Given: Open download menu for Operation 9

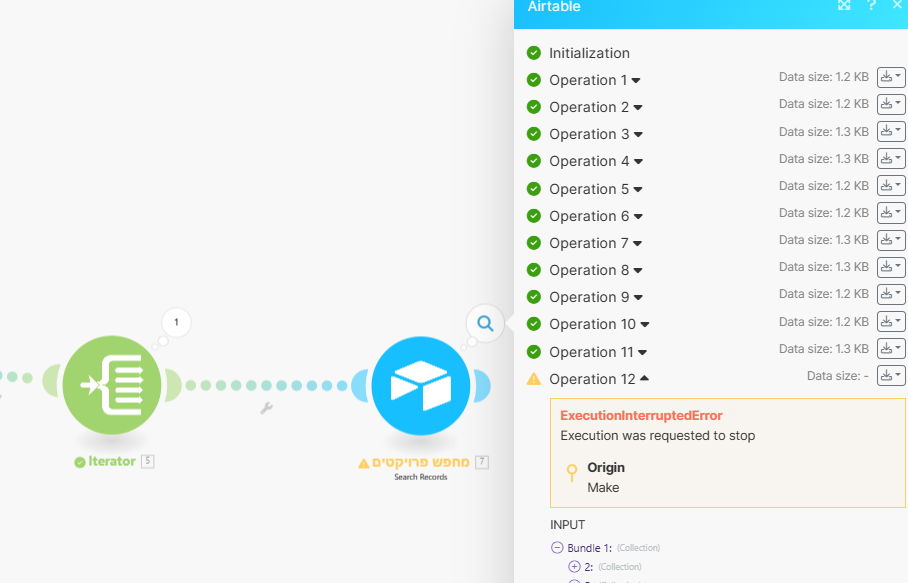Looking at the screenshot, I should click(x=891, y=294).
